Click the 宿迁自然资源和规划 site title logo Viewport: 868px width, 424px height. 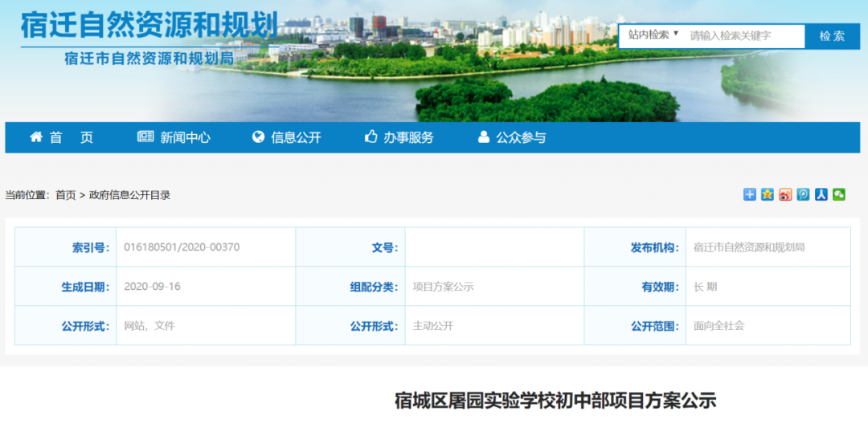149,25
